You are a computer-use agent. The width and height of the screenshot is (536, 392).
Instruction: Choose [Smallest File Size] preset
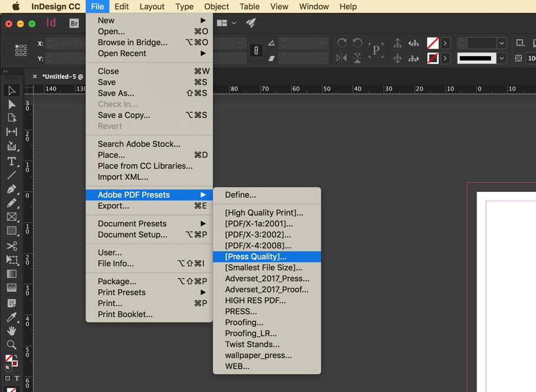coord(266,267)
